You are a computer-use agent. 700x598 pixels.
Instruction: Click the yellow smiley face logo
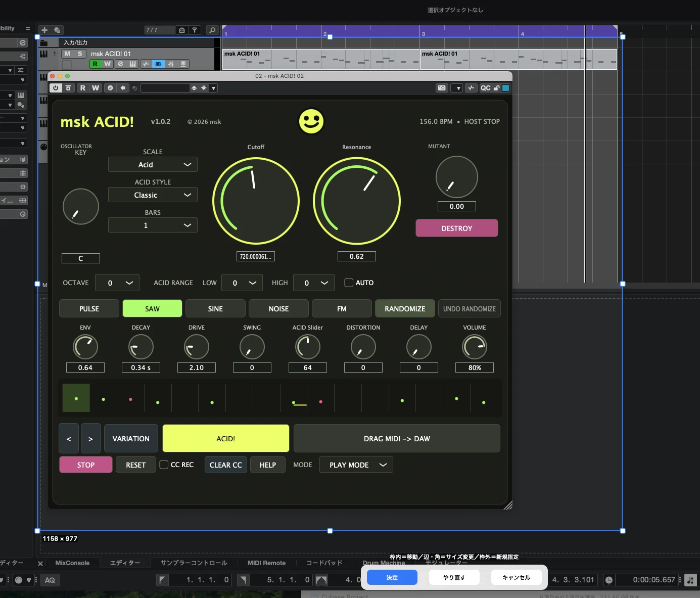click(311, 121)
